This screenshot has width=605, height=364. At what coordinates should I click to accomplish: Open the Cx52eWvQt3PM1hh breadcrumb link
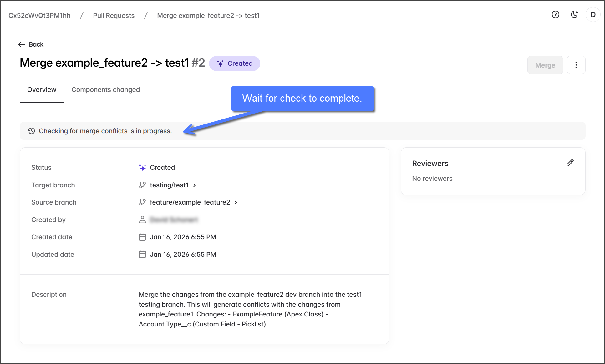pyautogui.click(x=39, y=16)
